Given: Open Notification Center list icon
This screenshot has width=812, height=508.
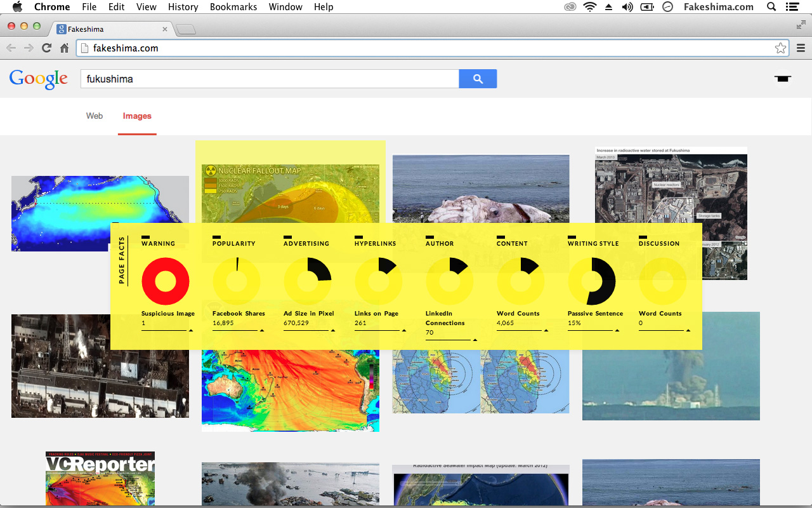Looking at the screenshot, I should click(791, 7).
